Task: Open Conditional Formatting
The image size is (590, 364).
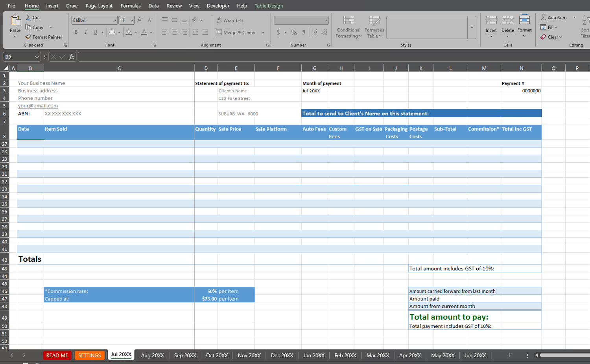Action: [348, 27]
